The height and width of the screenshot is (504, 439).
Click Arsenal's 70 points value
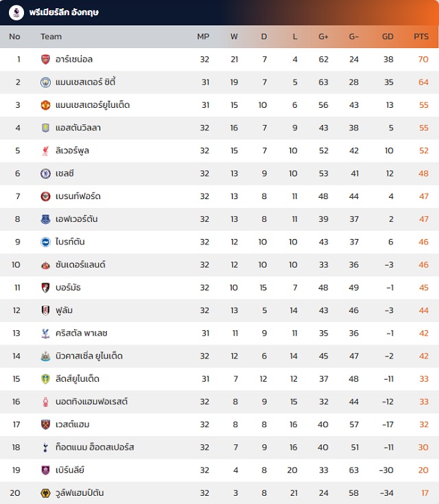(x=423, y=60)
